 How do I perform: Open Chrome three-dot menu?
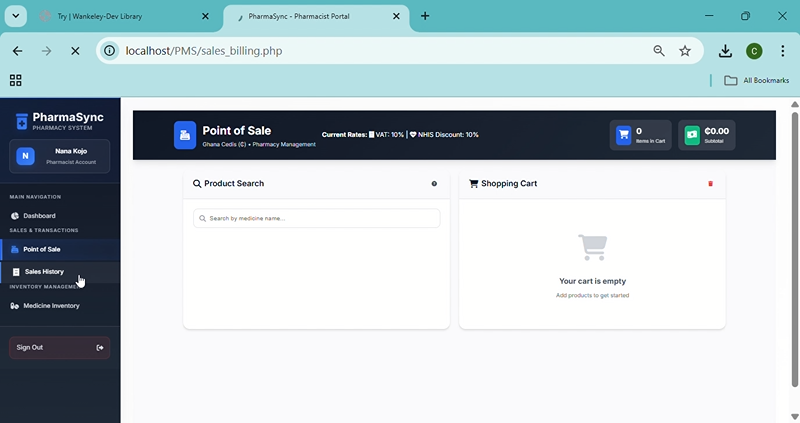pyautogui.click(x=783, y=51)
